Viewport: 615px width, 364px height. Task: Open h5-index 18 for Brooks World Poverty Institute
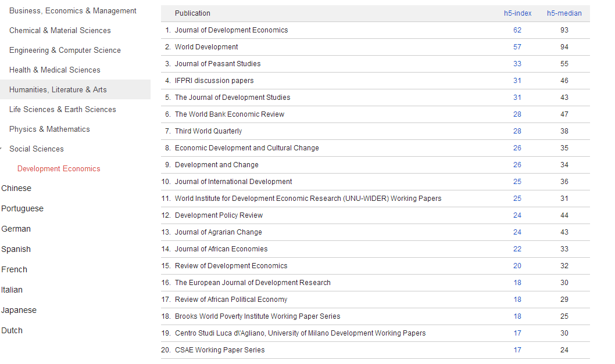pyautogui.click(x=517, y=316)
